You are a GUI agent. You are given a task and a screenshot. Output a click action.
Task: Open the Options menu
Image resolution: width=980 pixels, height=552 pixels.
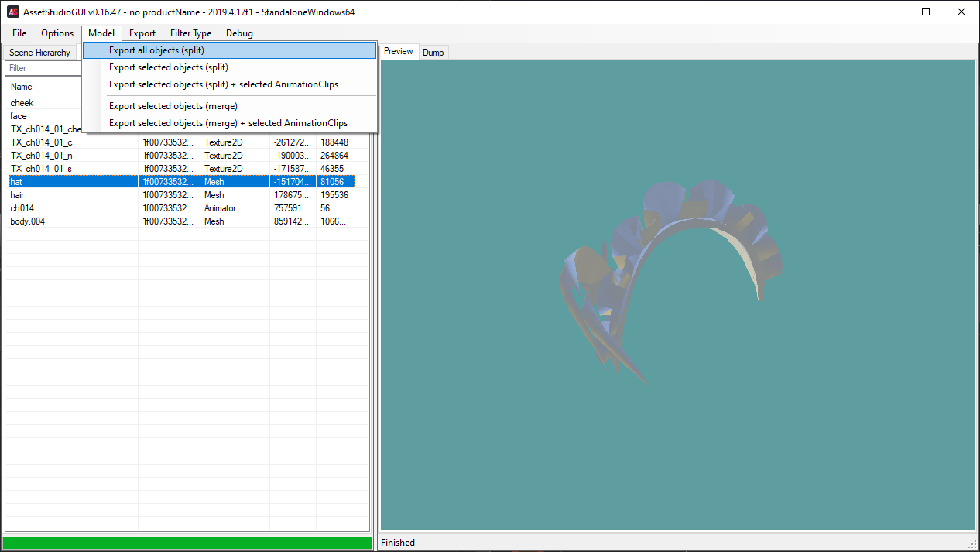coord(57,33)
